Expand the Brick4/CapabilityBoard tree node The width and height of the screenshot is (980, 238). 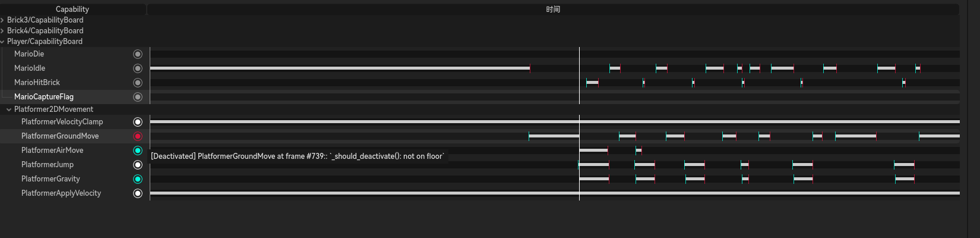coord(2,31)
